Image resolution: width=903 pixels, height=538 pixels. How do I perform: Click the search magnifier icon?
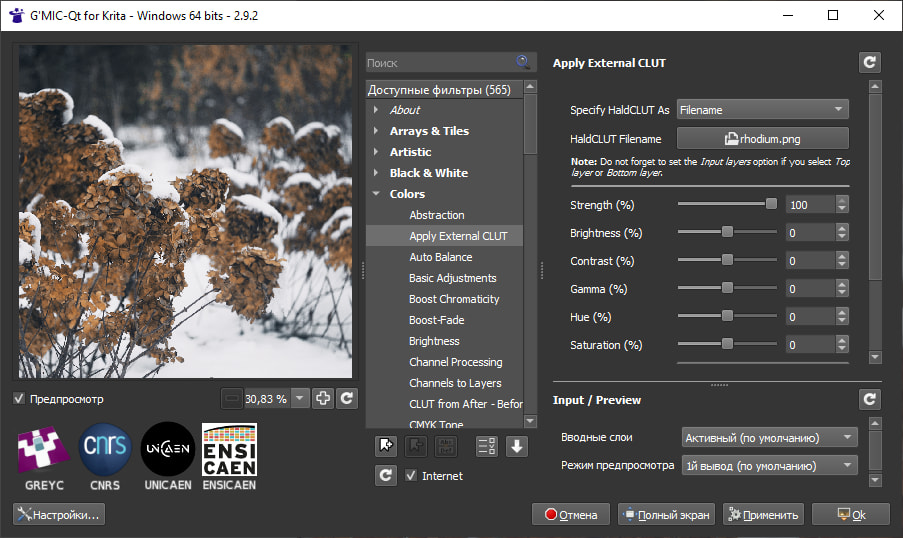pos(522,62)
